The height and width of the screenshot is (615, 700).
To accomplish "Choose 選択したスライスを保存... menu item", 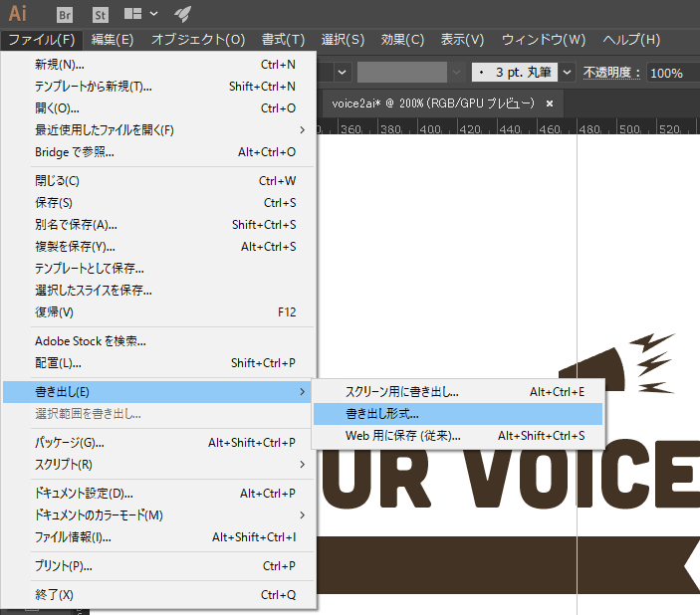I will (x=159, y=291).
